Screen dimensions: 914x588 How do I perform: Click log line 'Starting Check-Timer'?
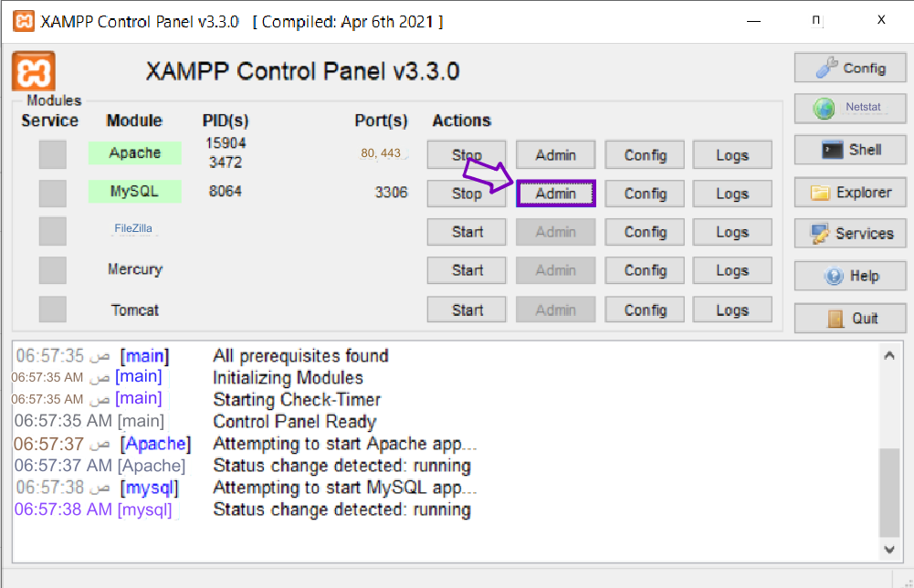coord(297,400)
